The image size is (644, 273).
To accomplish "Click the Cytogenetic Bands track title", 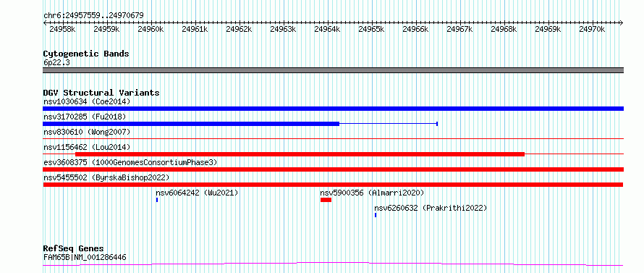I will [x=86, y=54].
